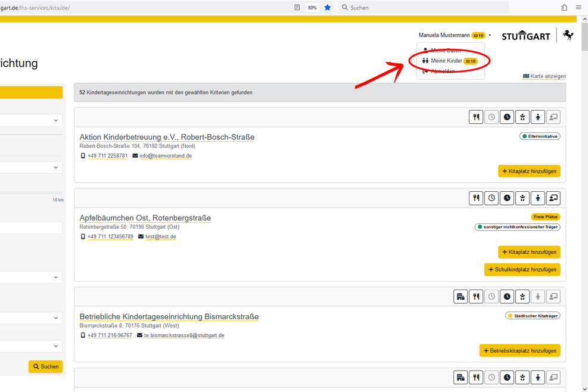Open the browser extensions puzzle icon
The image size is (588, 392).
(x=564, y=8)
